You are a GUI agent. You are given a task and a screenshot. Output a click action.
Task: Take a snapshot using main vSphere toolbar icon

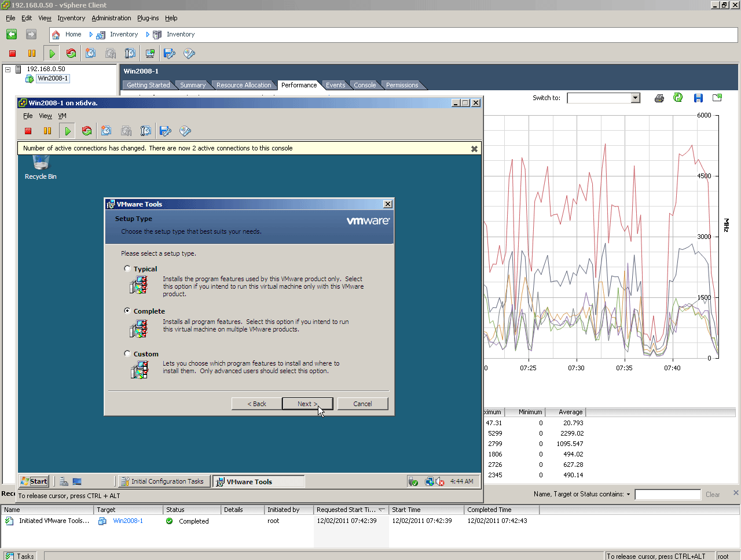click(91, 53)
